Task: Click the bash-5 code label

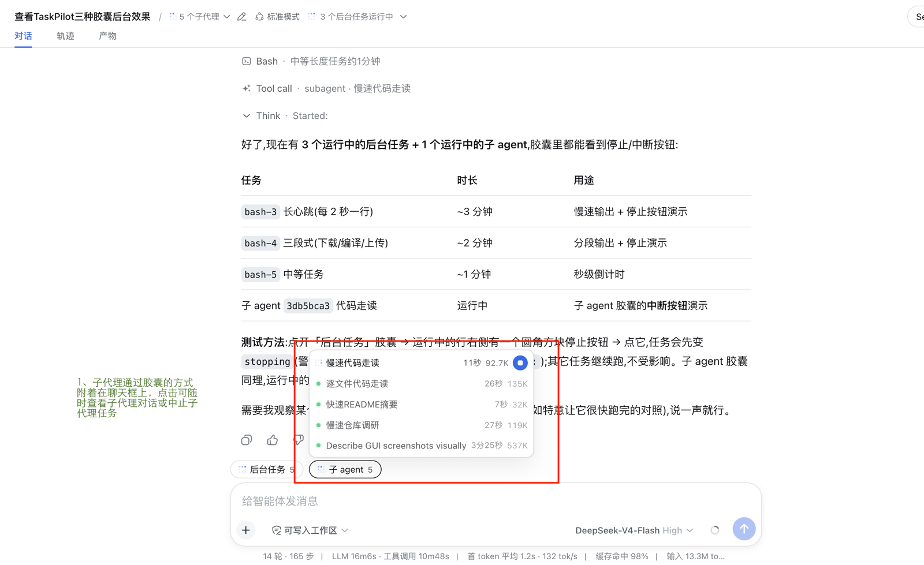Action: pyautogui.click(x=260, y=274)
